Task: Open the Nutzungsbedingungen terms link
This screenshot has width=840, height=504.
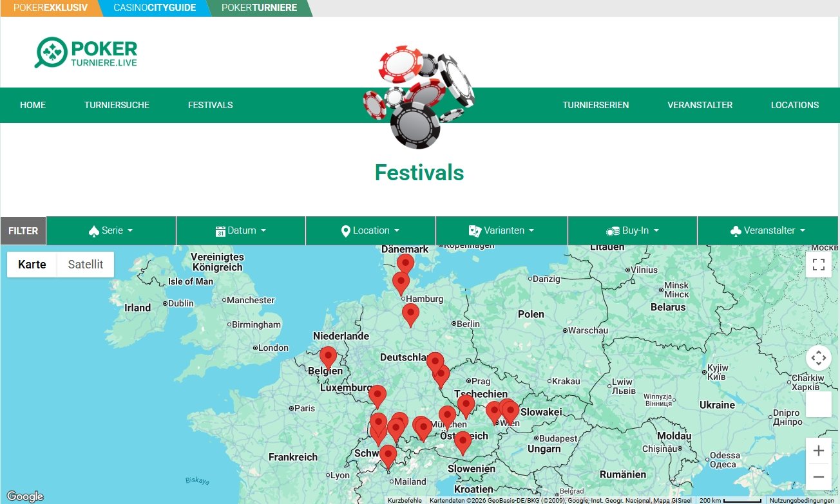Action: (x=802, y=500)
